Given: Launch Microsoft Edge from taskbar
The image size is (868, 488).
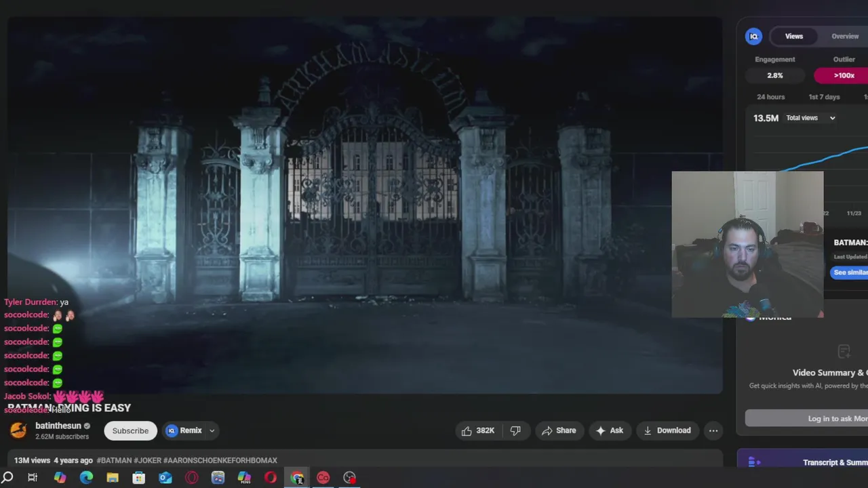Looking at the screenshot, I should (86, 478).
